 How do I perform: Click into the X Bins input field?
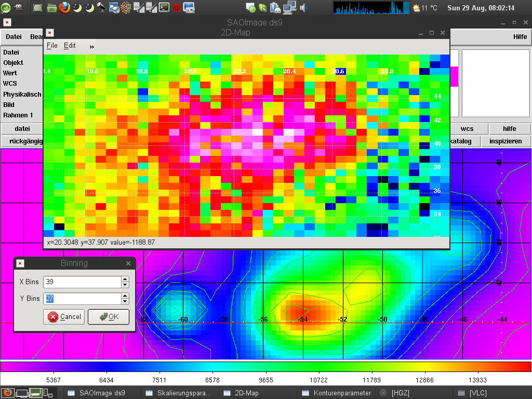[82, 282]
